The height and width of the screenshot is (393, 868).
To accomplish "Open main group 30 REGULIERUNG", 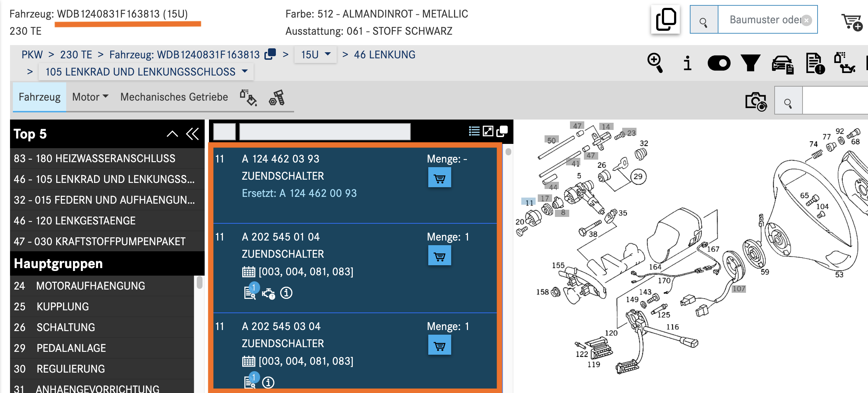I will [102, 369].
